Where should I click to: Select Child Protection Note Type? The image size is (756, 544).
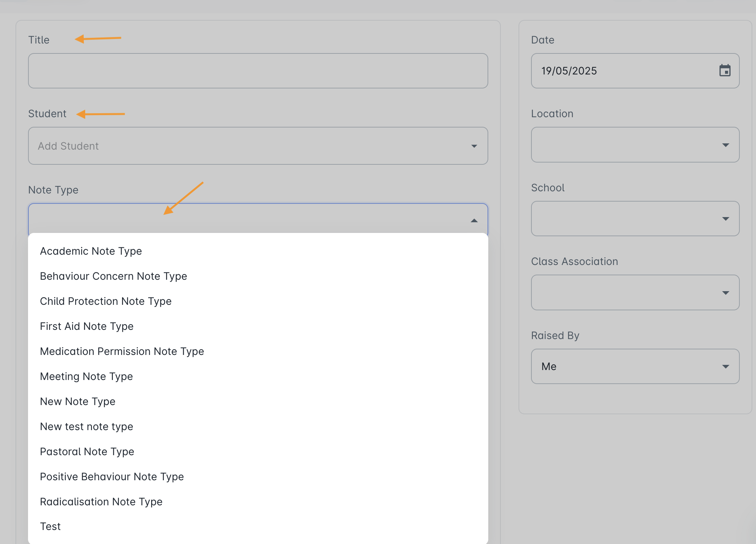(258, 301)
